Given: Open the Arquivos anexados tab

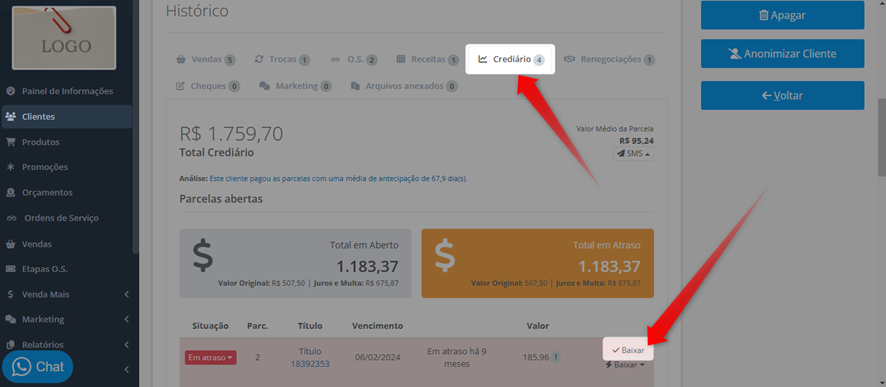Looking at the screenshot, I should tap(404, 86).
